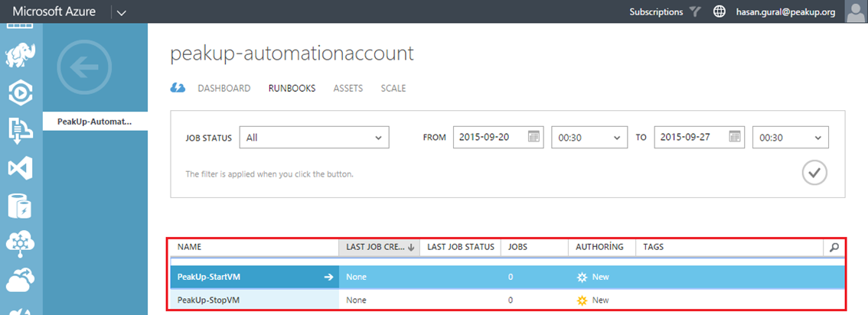
Task: Expand the TO time 00:30 dropdown
Action: tap(791, 138)
